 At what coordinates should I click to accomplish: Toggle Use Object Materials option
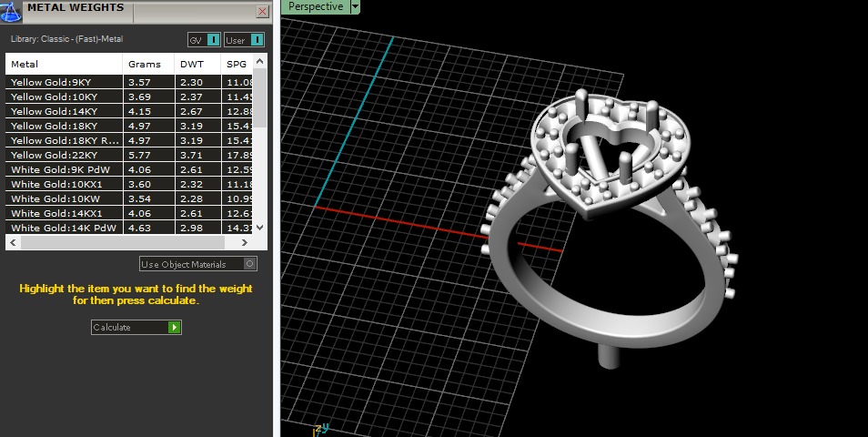(x=198, y=264)
